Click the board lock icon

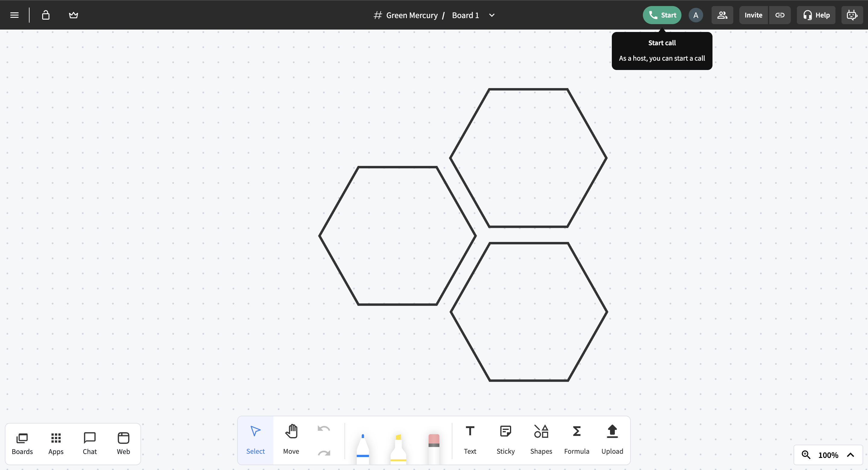[46, 15]
